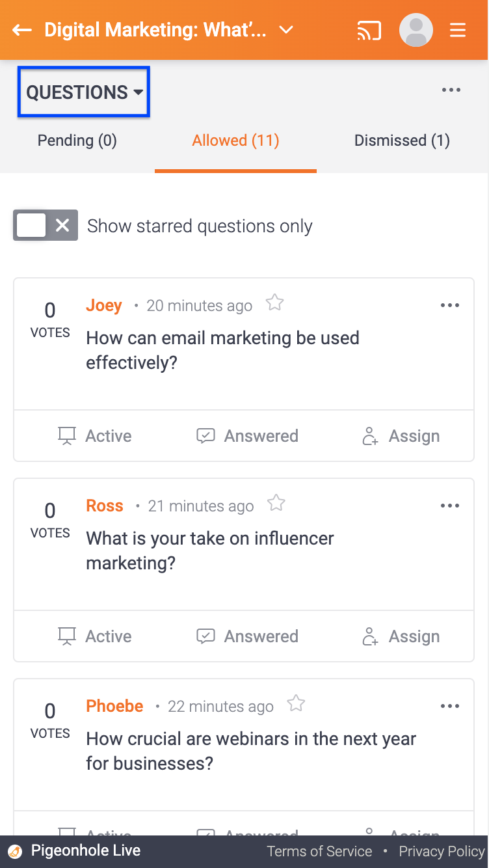The width and height of the screenshot is (489, 868).
Task: Open the Terms of Service link
Action: click(320, 851)
